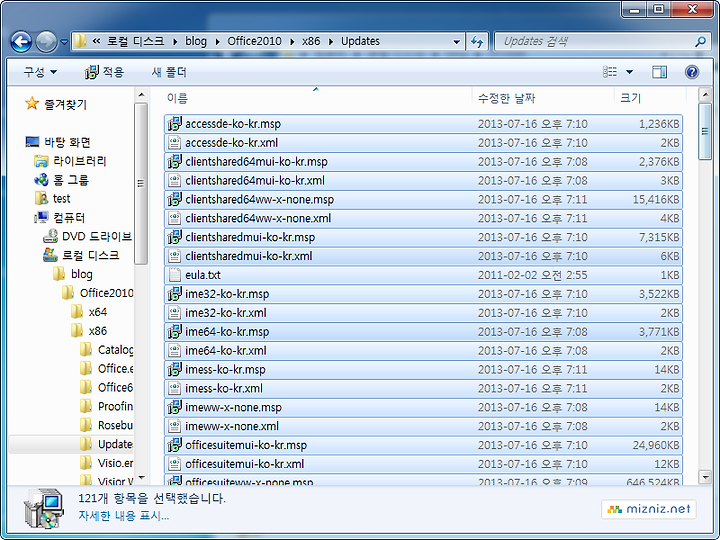Screen dimensions: 720x540
Task: Select 즐겨찾기 in the navigation pane
Action: pyautogui.click(x=65, y=104)
